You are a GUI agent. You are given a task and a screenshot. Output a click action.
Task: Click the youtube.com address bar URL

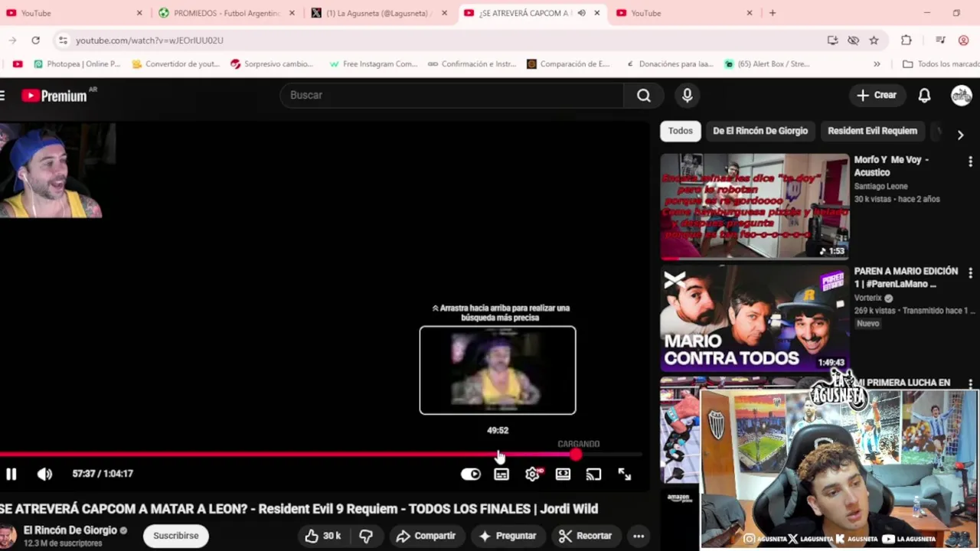[149, 40]
